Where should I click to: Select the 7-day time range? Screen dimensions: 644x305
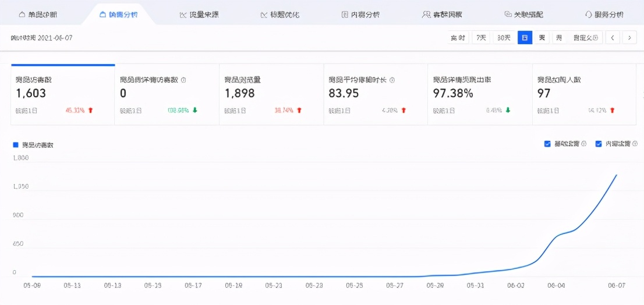pyautogui.click(x=481, y=38)
